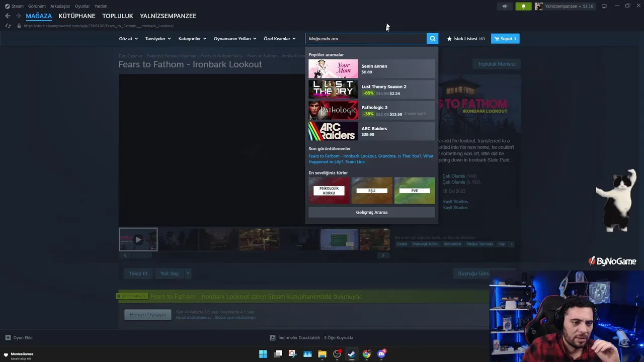Open the Eşli genre tile
The height and width of the screenshot is (362, 644).
click(x=372, y=191)
